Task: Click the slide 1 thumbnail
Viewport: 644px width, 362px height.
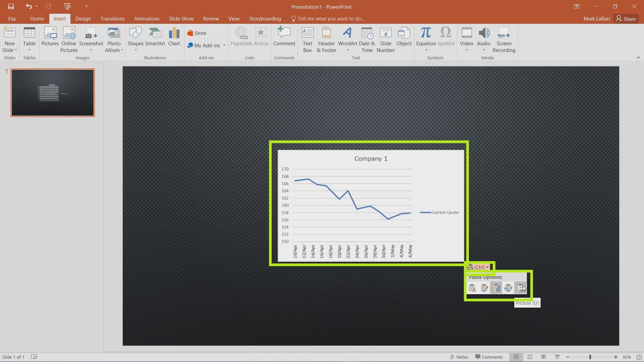Action: click(53, 93)
